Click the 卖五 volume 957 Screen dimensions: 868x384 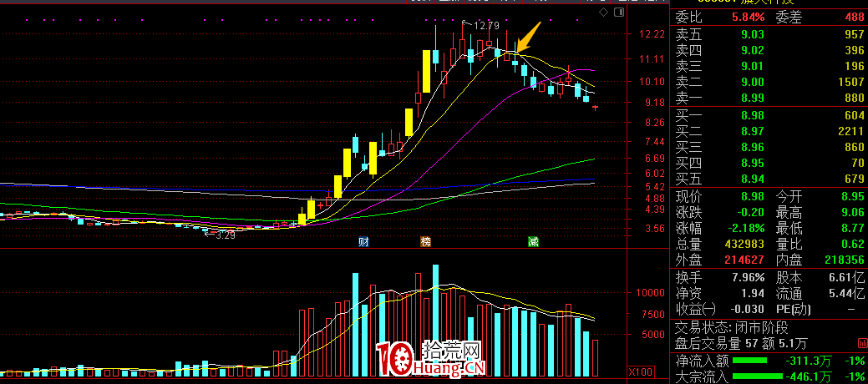[x=854, y=35]
